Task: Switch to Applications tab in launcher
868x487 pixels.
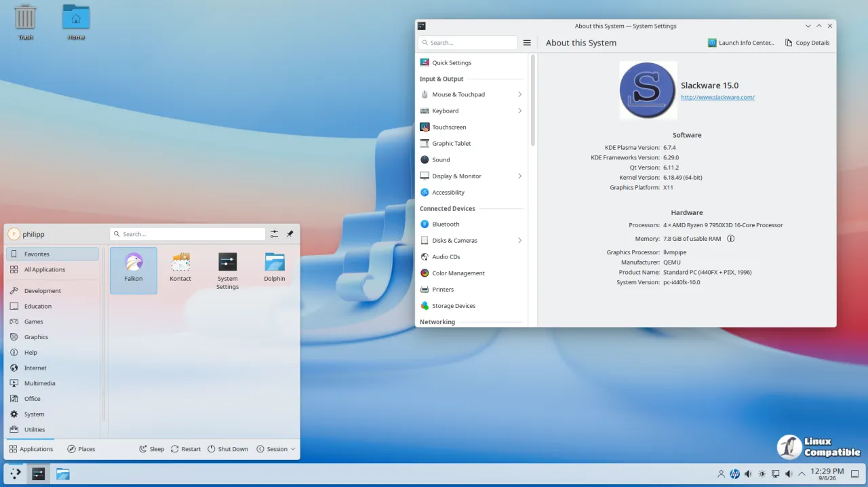Action: point(31,449)
